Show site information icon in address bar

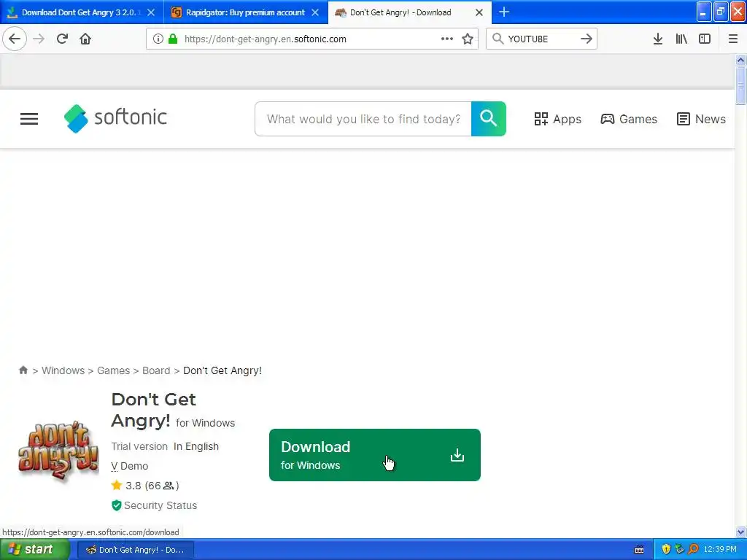tap(158, 39)
